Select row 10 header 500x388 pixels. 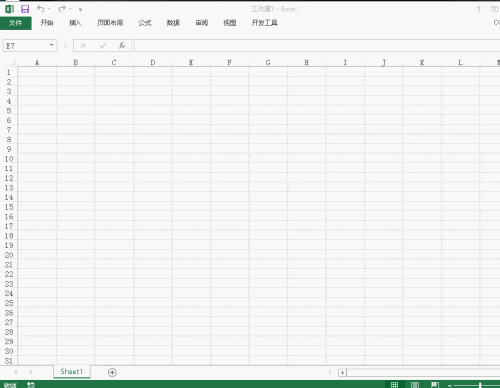pos(9,159)
